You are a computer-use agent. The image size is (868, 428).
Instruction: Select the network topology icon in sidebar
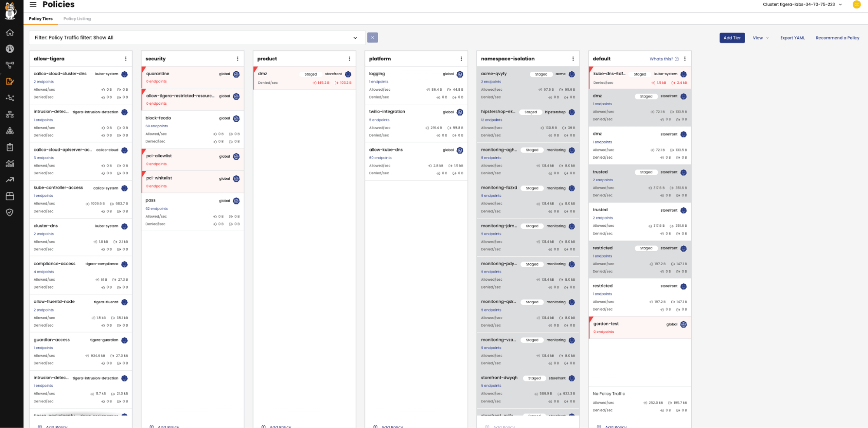10,114
